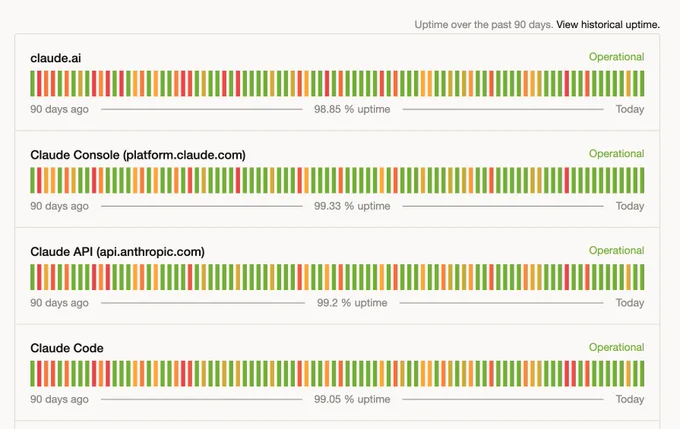Click '90 days ago' under Claude API
This screenshot has width=680, height=429.
[59, 303]
